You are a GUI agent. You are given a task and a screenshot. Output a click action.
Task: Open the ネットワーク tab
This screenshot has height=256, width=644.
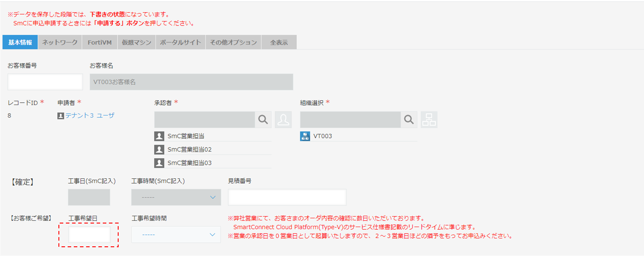[60, 42]
